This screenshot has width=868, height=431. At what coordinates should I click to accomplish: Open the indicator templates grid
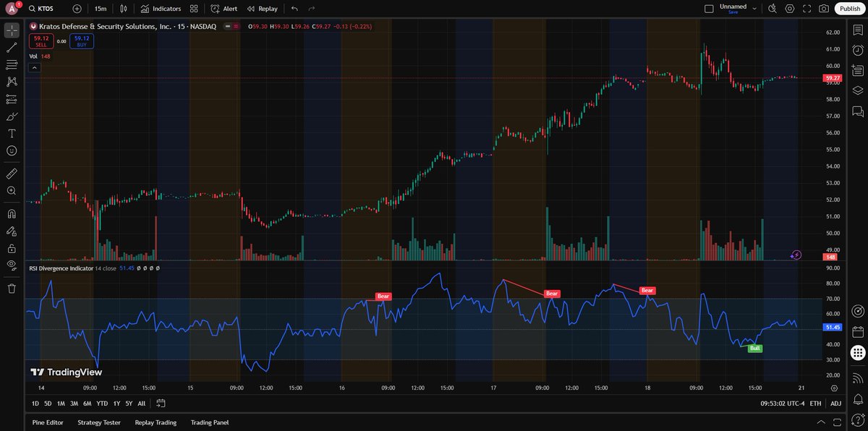[x=194, y=9]
